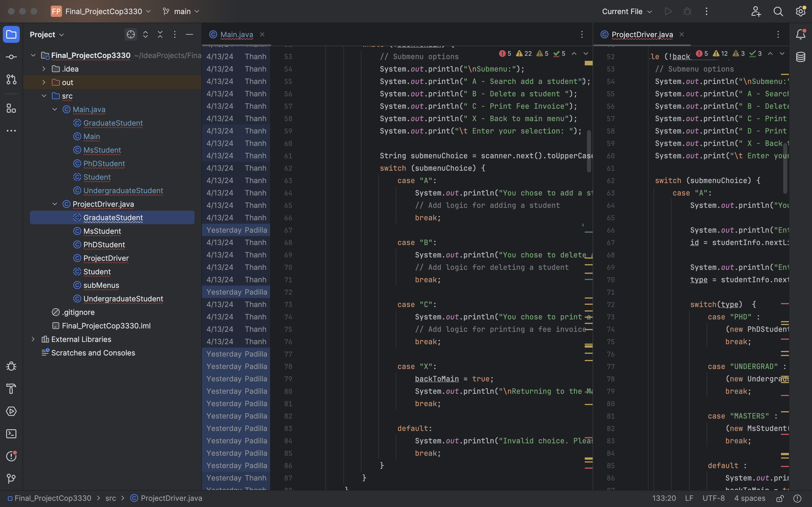Open the Terminal tool window
The height and width of the screenshot is (507, 812).
point(11,433)
